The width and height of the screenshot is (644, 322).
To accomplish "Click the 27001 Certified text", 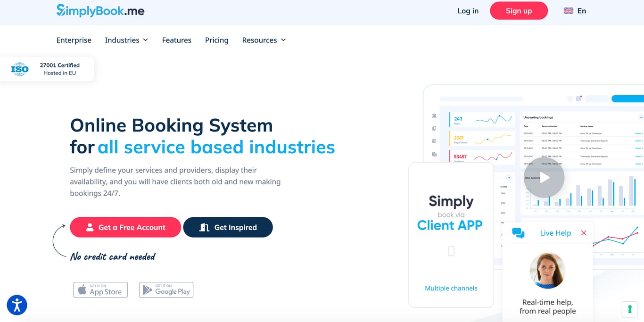I will click(x=59, y=65).
